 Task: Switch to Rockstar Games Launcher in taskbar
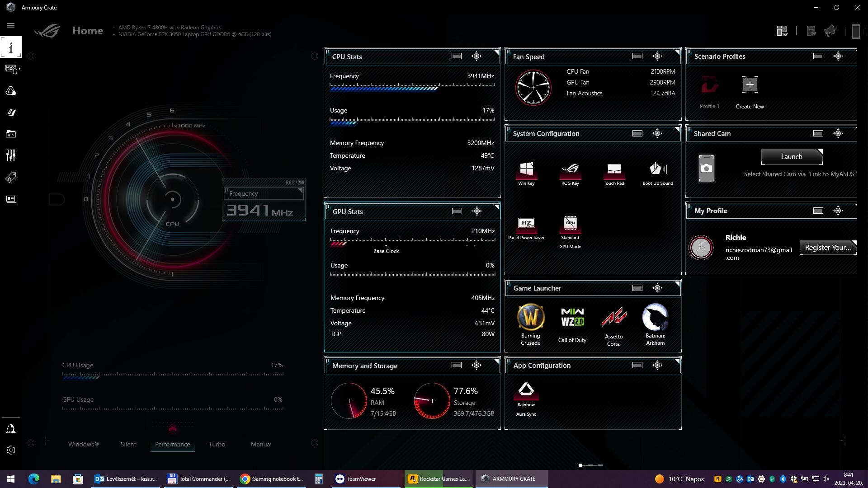(x=439, y=479)
